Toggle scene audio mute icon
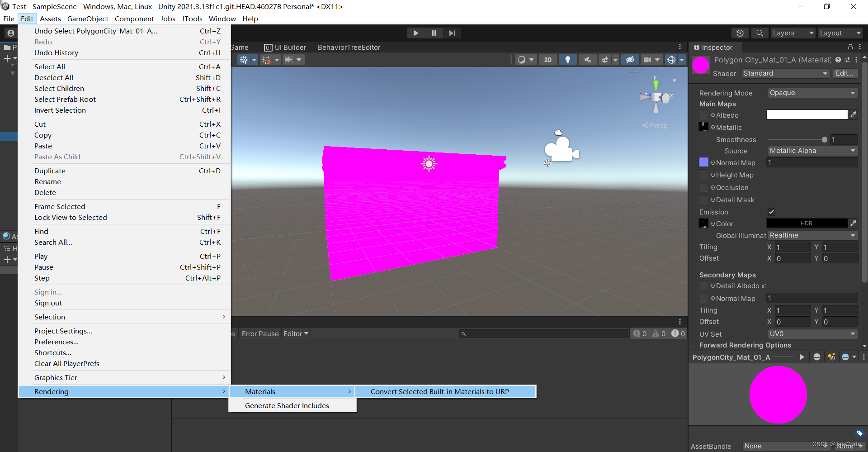 [x=587, y=60]
